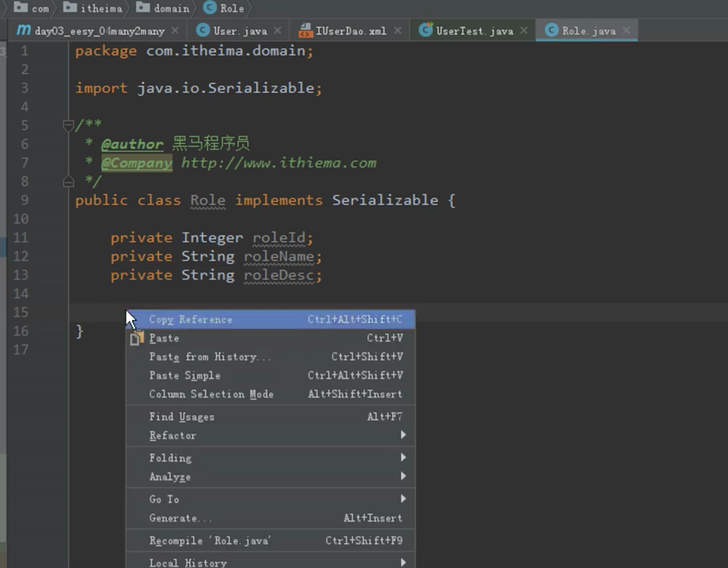This screenshot has height=568, width=728.
Task: Expand the Local History submenu arrow
Action: tap(403, 562)
